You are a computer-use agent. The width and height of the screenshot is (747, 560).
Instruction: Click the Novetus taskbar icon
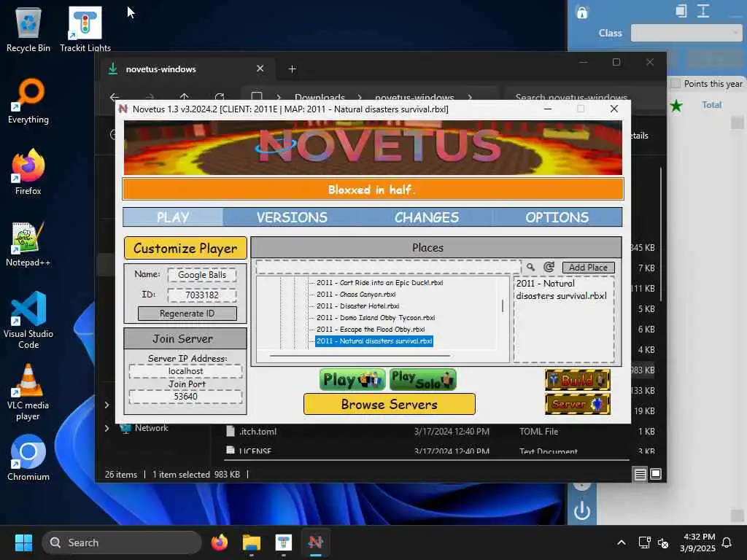(x=315, y=542)
